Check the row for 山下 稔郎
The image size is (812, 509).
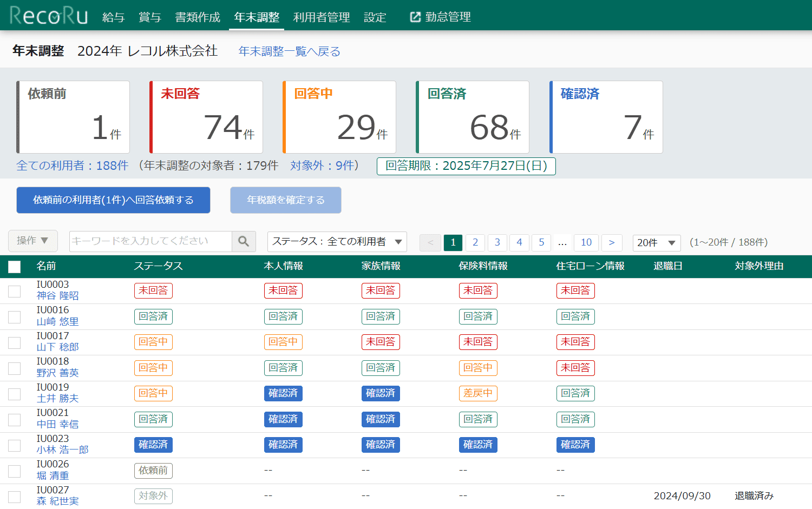[15, 343]
